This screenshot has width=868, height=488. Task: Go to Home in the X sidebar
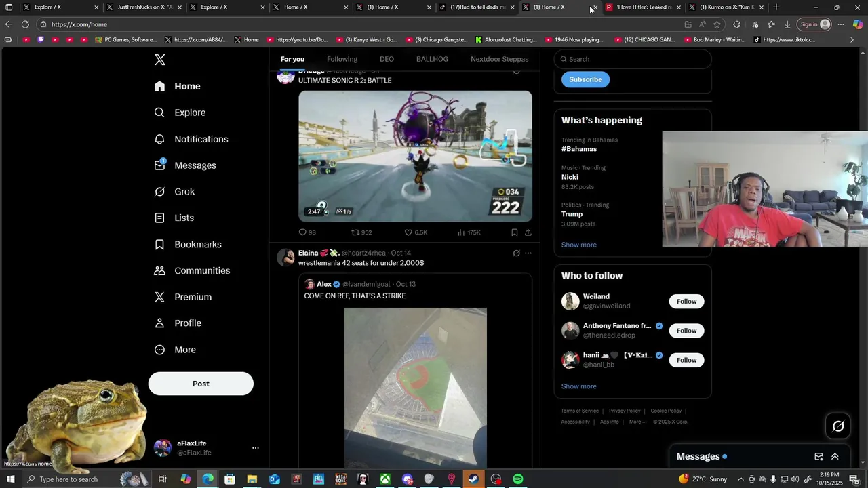(x=178, y=86)
